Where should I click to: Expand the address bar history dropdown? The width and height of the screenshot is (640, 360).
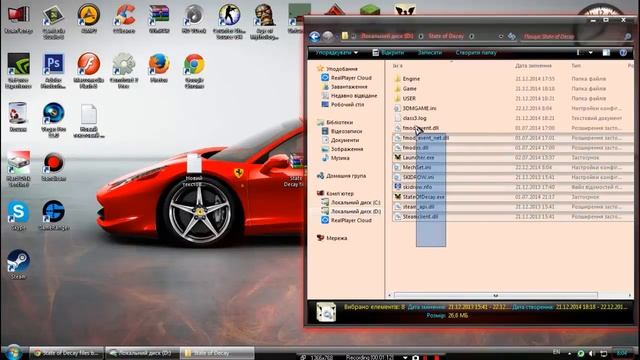[x=501, y=36]
